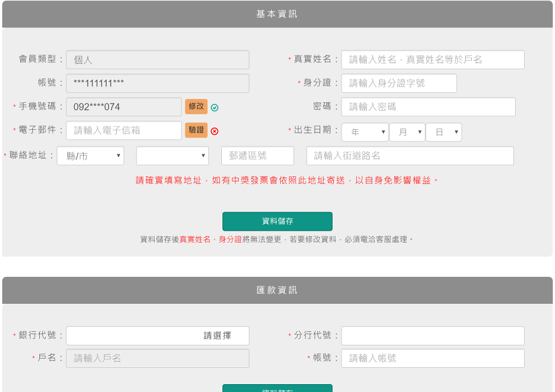Click the 郵遞區號 postal code field
Screen dimensions: 555x392
click(x=258, y=156)
